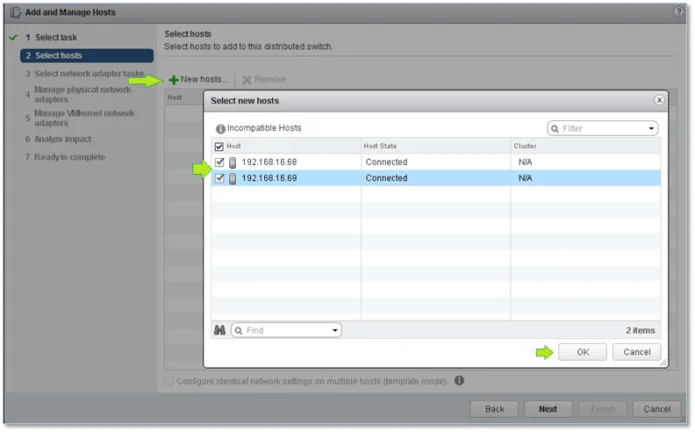Select step 3 Select network adapter tasks
The image size is (695, 432).
(84, 74)
